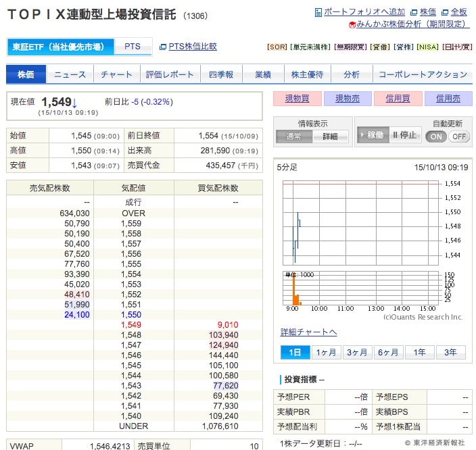This screenshot has width=476, height=450.
Task: Open ポートフォリオへ追加 link
Action: [x=364, y=12]
